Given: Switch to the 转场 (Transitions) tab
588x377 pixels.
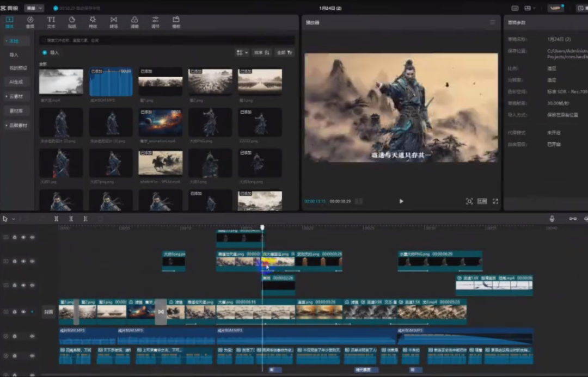Looking at the screenshot, I should point(114,22).
